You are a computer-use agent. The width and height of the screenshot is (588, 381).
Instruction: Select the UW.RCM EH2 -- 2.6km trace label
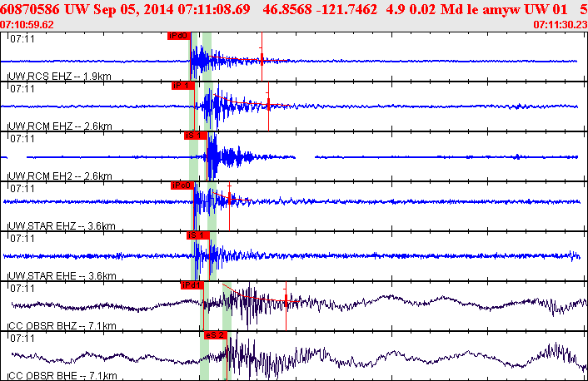60,176
